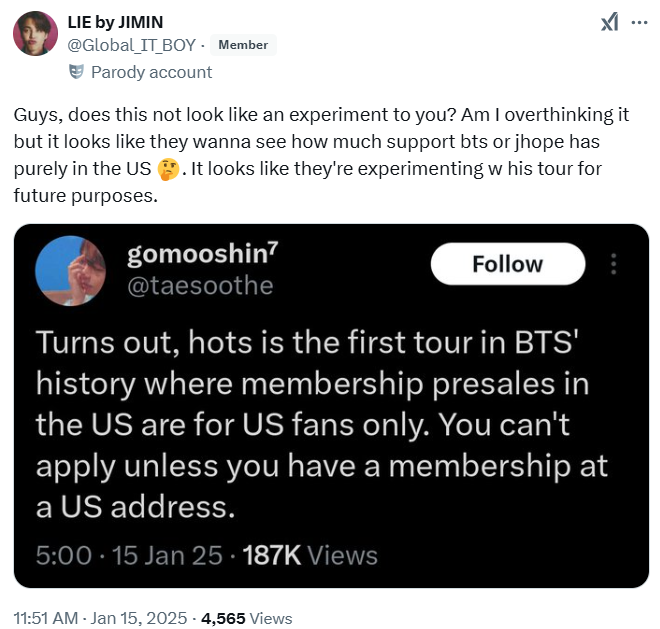Open the post's horizontal three-dot More menu
The width and height of the screenshot is (660, 629).
[x=638, y=24]
